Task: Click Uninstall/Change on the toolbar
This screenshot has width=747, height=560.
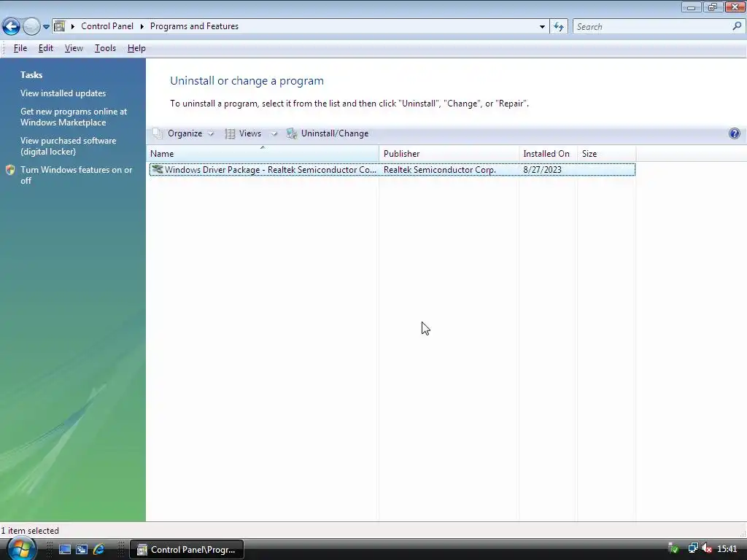Action: 328,134
